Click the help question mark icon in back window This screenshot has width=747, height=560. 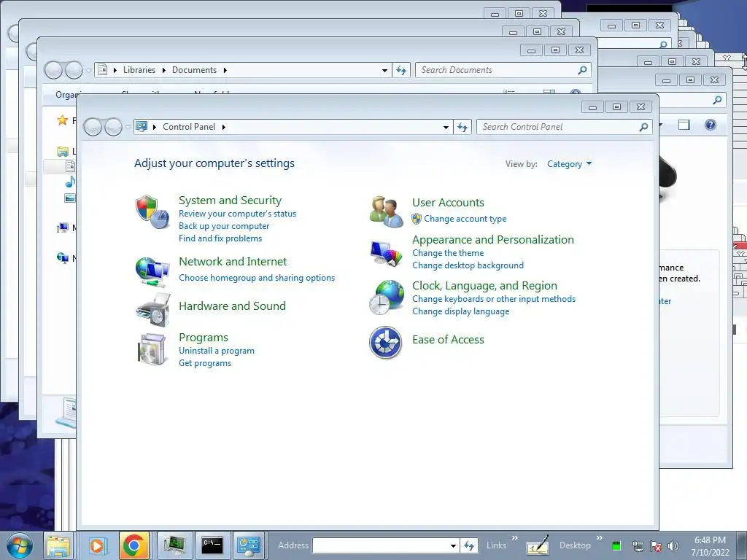711,125
